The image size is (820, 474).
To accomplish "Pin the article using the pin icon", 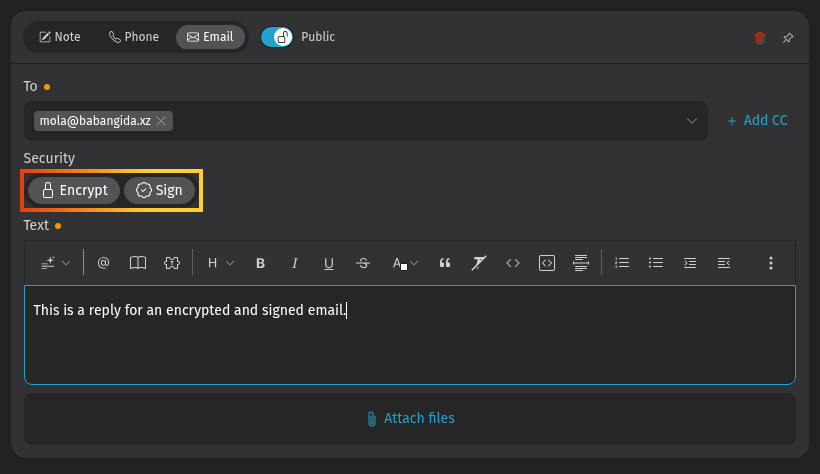I will 788,38.
